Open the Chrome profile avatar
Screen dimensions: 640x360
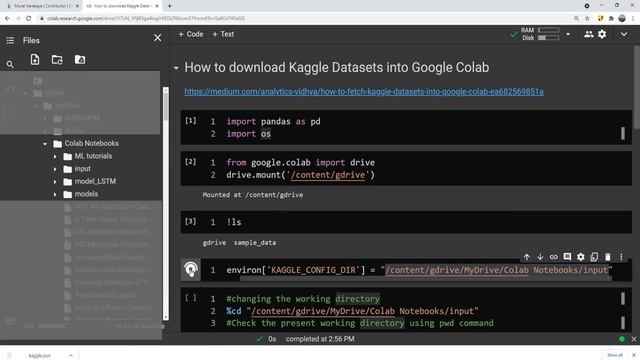click(622, 18)
